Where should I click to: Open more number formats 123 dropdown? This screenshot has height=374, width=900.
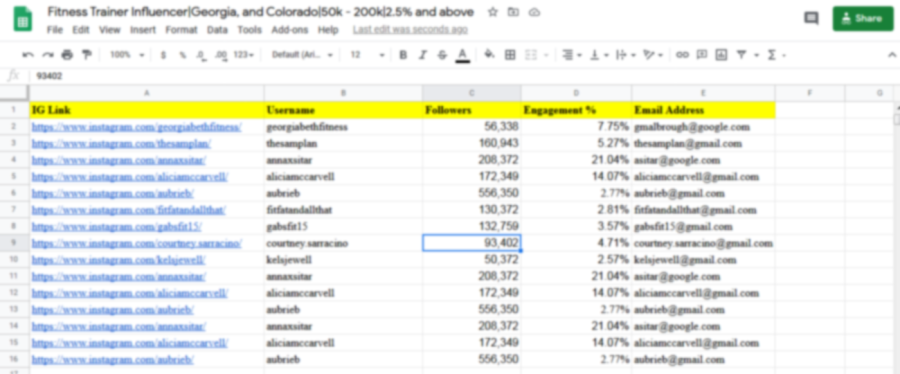click(244, 55)
